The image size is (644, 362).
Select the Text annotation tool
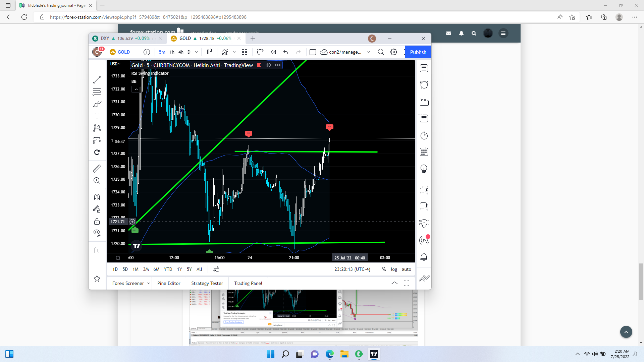coord(97,116)
